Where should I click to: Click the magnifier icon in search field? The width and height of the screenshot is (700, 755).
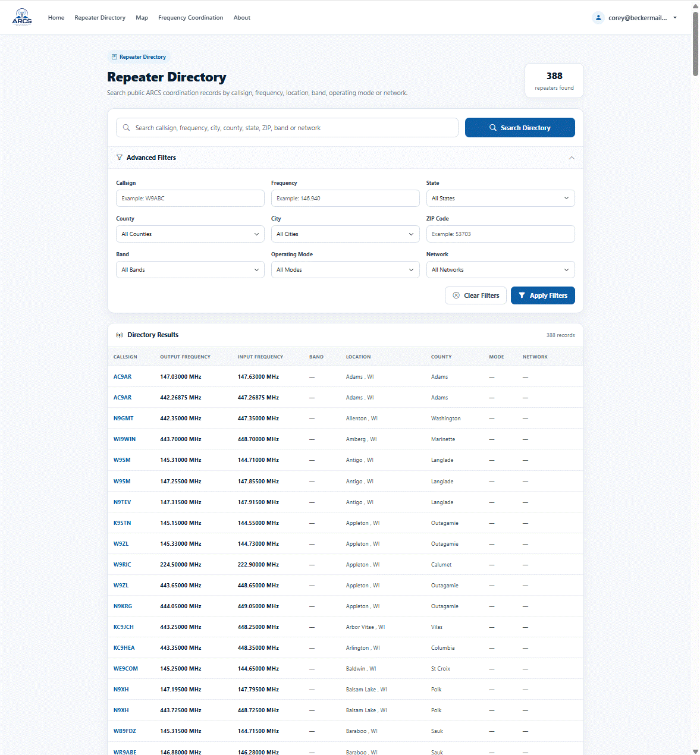(126, 128)
